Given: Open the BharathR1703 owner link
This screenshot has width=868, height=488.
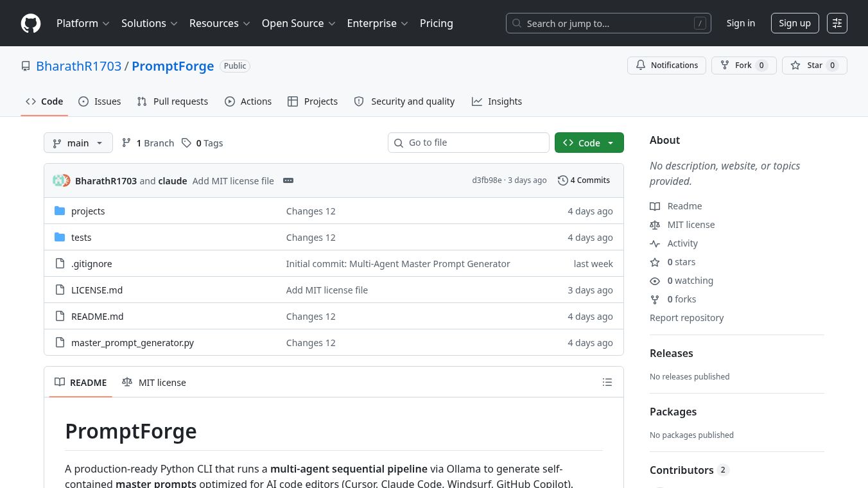Looking at the screenshot, I should pos(79,66).
